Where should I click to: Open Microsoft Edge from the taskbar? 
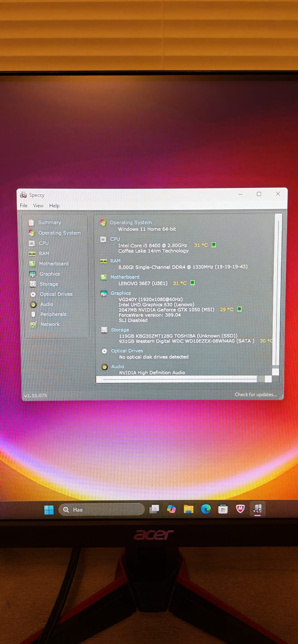[x=206, y=509]
